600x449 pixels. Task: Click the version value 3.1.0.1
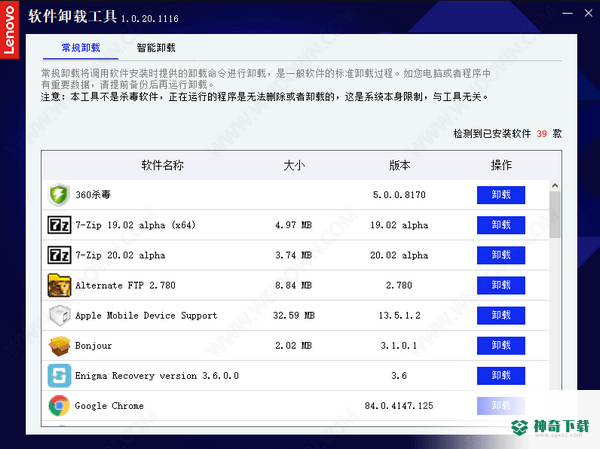coord(399,346)
